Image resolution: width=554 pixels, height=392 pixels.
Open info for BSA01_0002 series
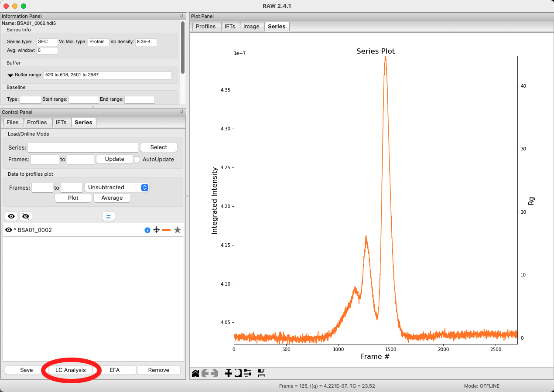[147, 230]
